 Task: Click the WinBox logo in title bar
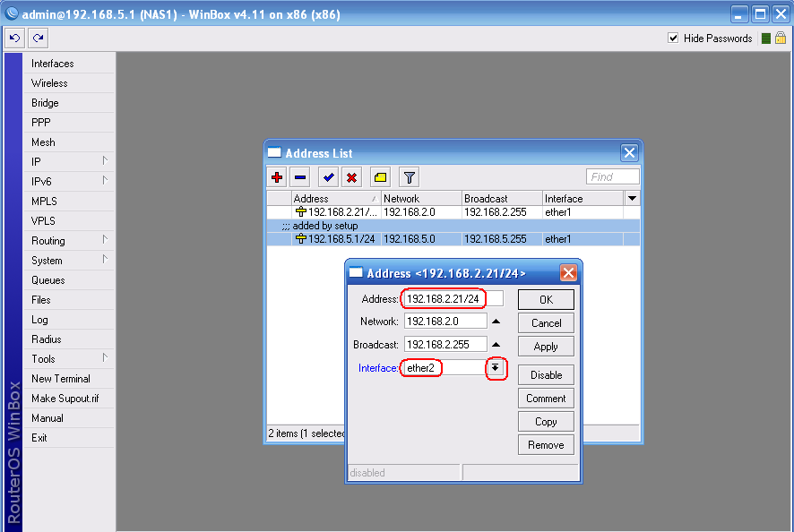11,13
